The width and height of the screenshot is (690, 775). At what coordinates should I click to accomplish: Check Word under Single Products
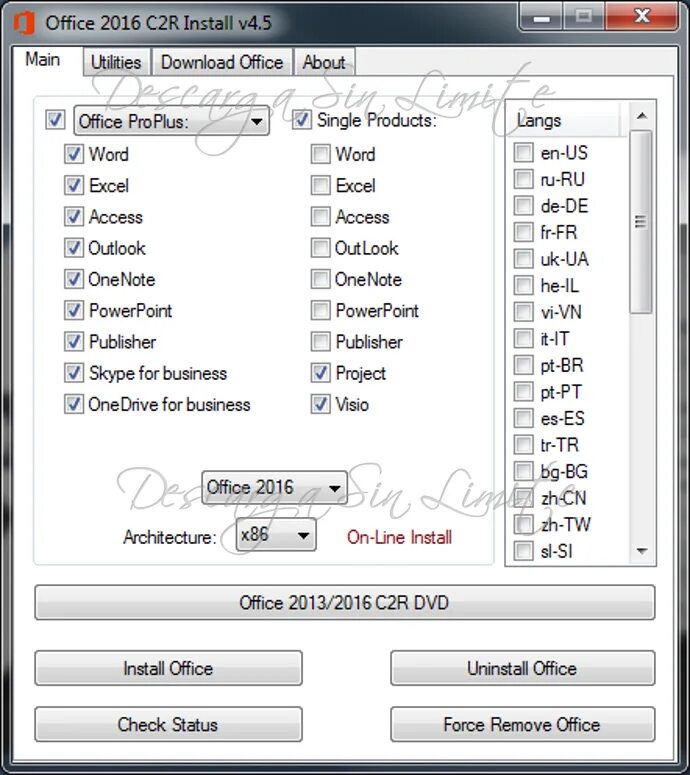click(x=320, y=154)
